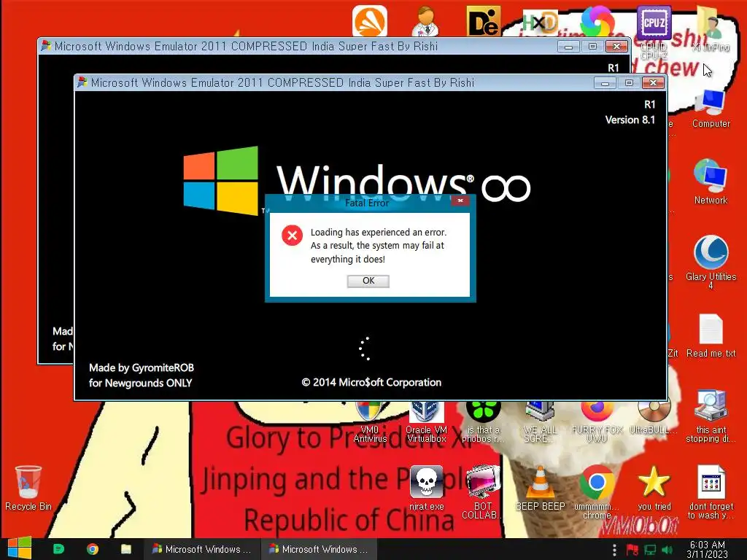
Task: Switch to first Microsoft Windows taskbar button
Action: tap(202, 549)
